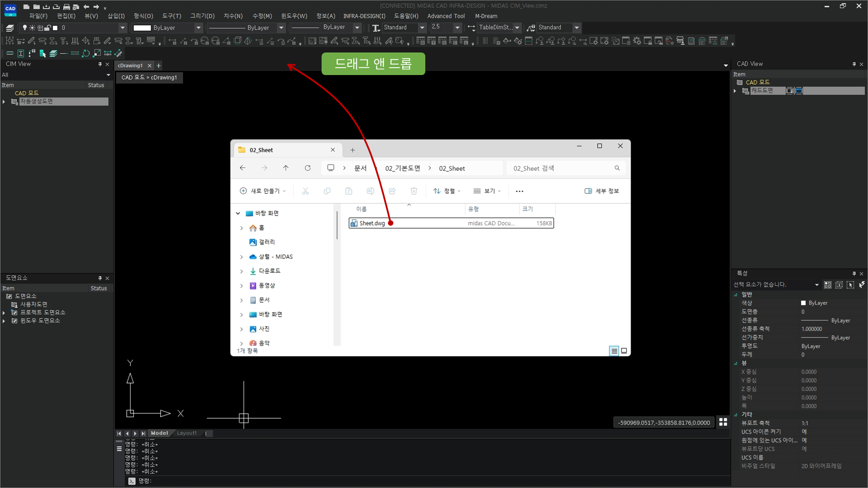Click the green text-box I icon in third toolbar
The height and width of the screenshot is (488, 868).
20,53
